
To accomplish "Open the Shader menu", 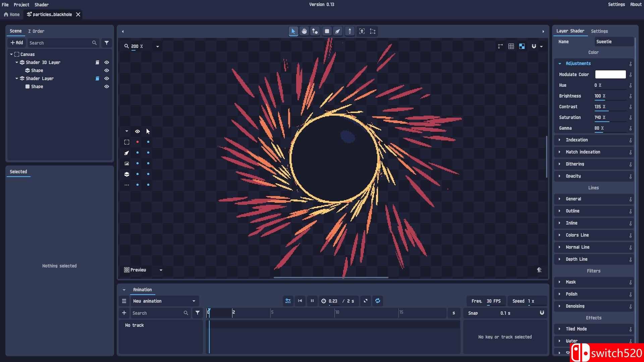I will coord(42,5).
